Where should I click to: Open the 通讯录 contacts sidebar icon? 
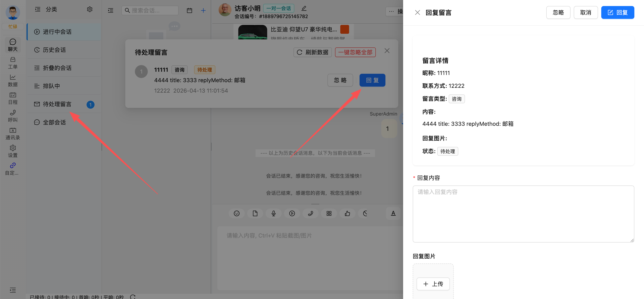click(13, 134)
